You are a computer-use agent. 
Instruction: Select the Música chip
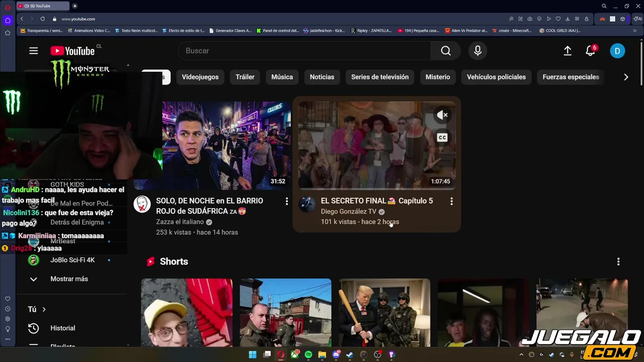282,77
